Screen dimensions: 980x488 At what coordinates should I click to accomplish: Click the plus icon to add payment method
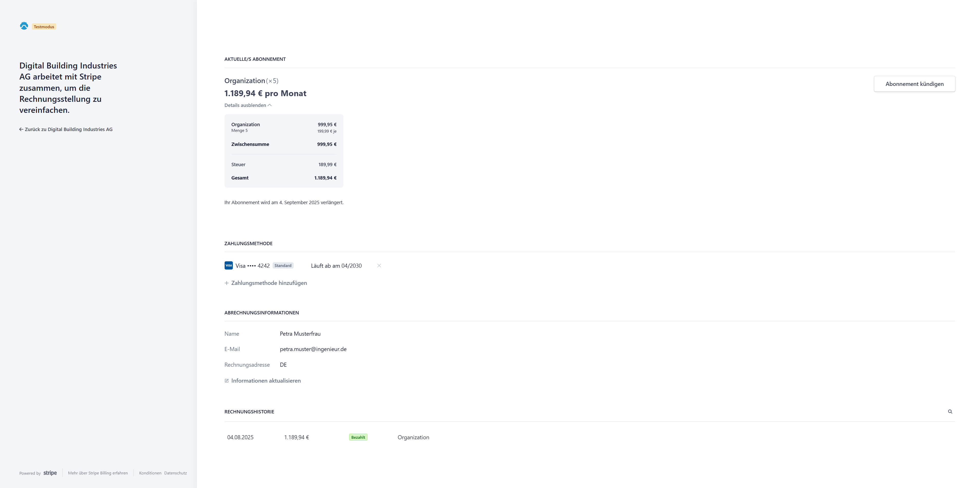click(x=227, y=283)
